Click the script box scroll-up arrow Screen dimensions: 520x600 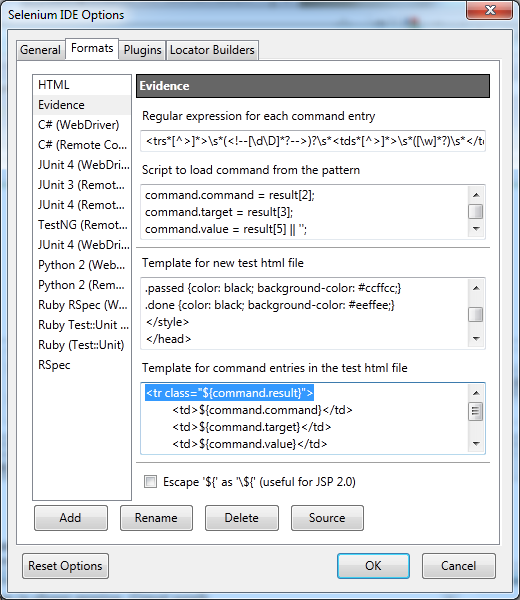coord(476,195)
